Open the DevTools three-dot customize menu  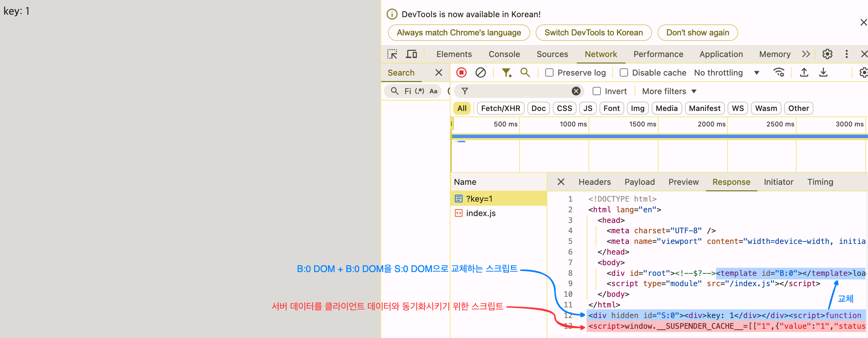click(x=847, y=54)
